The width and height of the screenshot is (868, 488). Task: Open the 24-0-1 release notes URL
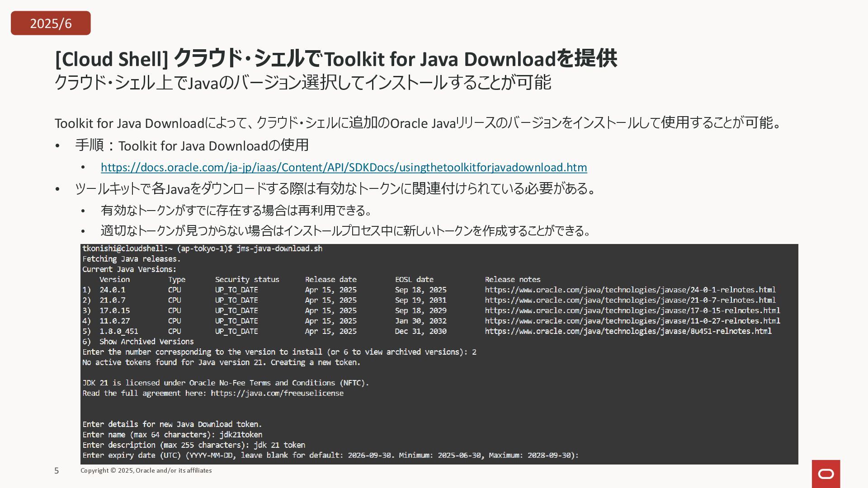coord(630,290)
